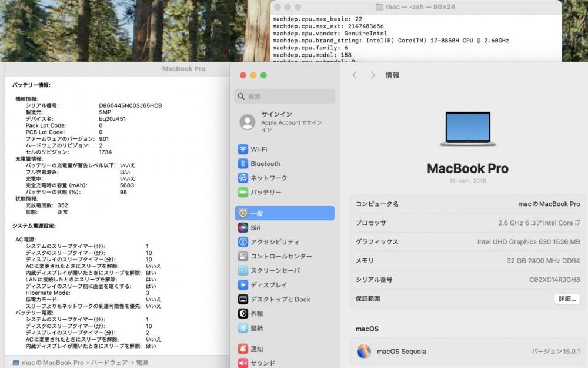The width and height of the screenshot is (588, 368).
Task: Click the バッテリー battery icon
Action: pos(243,193)
